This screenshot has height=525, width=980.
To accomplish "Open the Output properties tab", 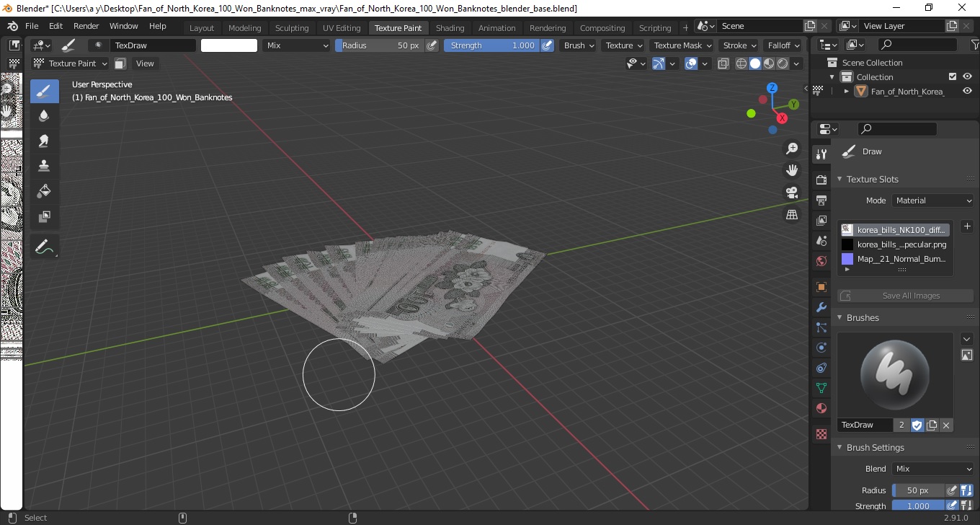I will point(821,200).
